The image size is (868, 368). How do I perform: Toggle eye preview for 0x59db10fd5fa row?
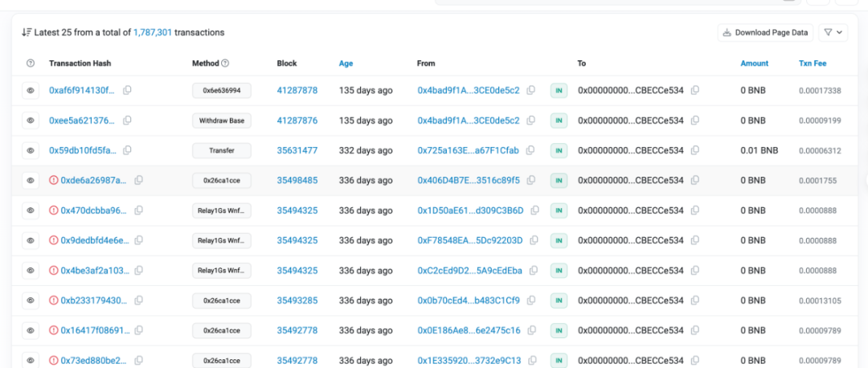[x=31, y=150]
